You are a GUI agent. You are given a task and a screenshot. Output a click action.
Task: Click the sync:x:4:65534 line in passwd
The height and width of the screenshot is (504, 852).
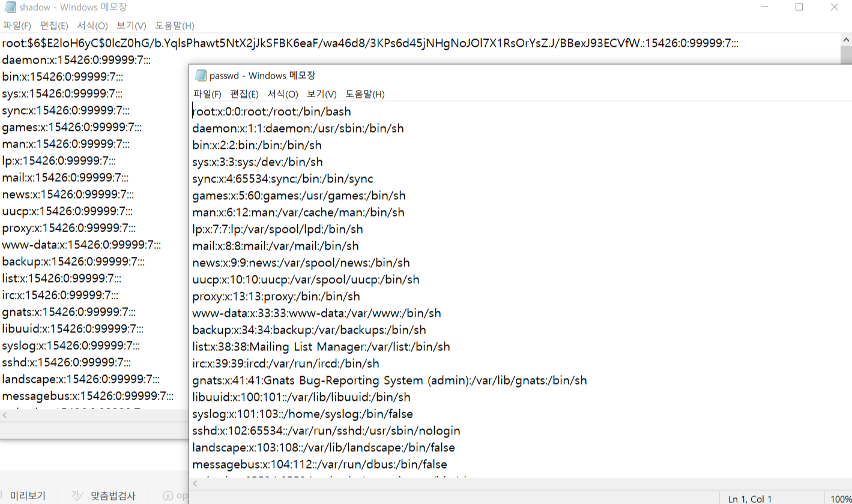pyautogui.click(x=283, y=179)
